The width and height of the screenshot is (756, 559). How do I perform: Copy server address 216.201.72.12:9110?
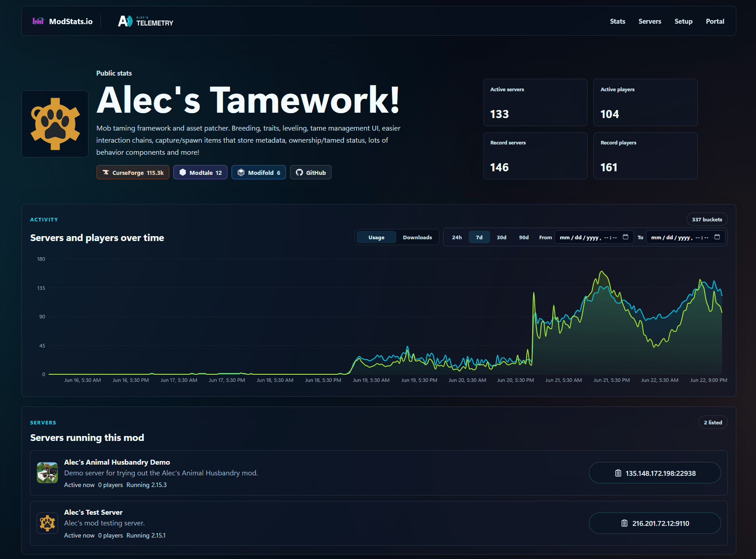pos(655,523)
